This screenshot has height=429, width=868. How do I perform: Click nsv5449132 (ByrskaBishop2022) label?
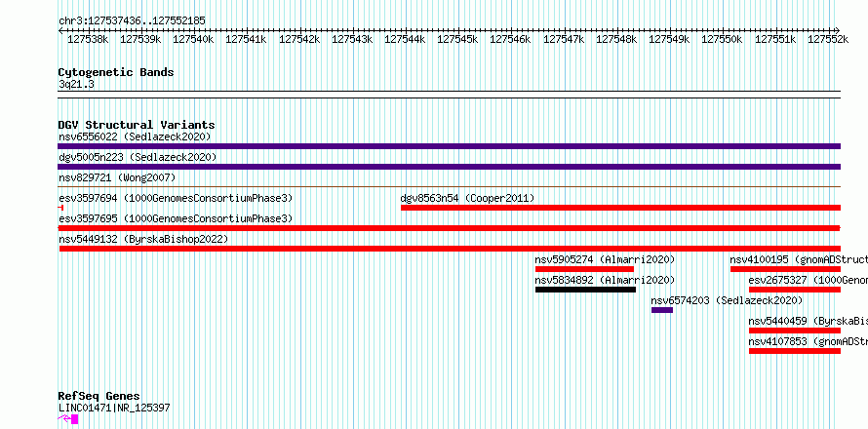(x=143, y=239)
